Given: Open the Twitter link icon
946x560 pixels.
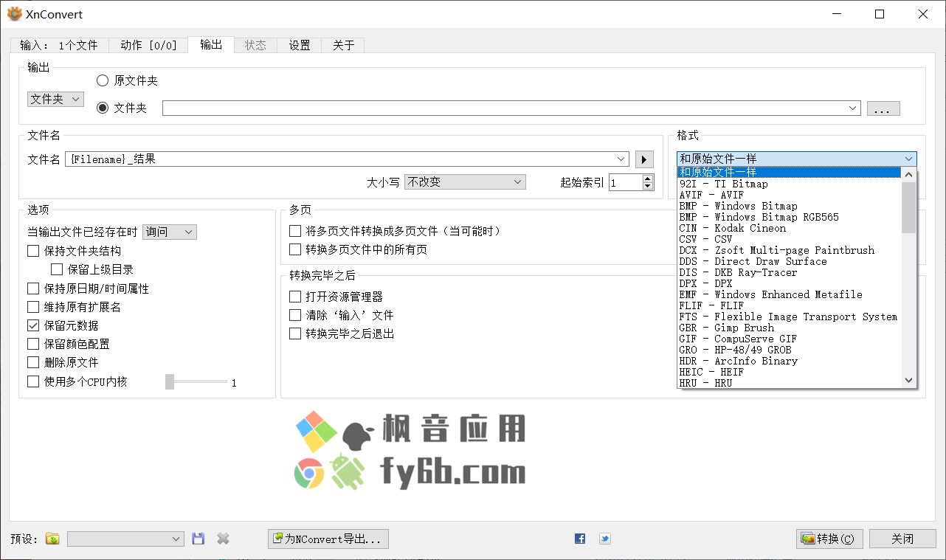Looking at the screenshot, I should coord(604,539).
